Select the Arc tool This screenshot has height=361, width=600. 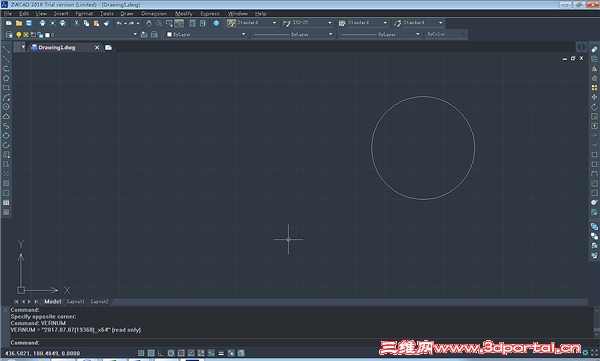tap(6, 97)
